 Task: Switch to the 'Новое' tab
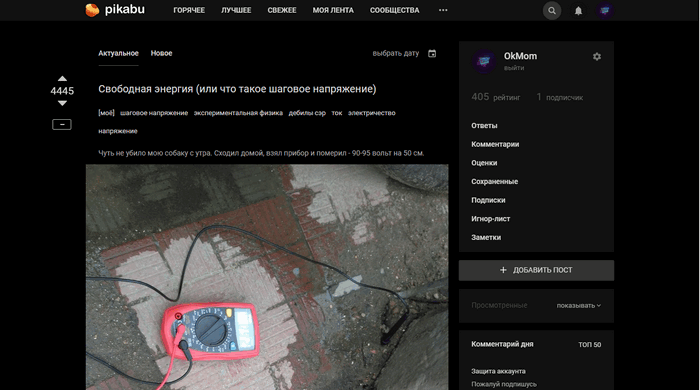coord(161,53)
